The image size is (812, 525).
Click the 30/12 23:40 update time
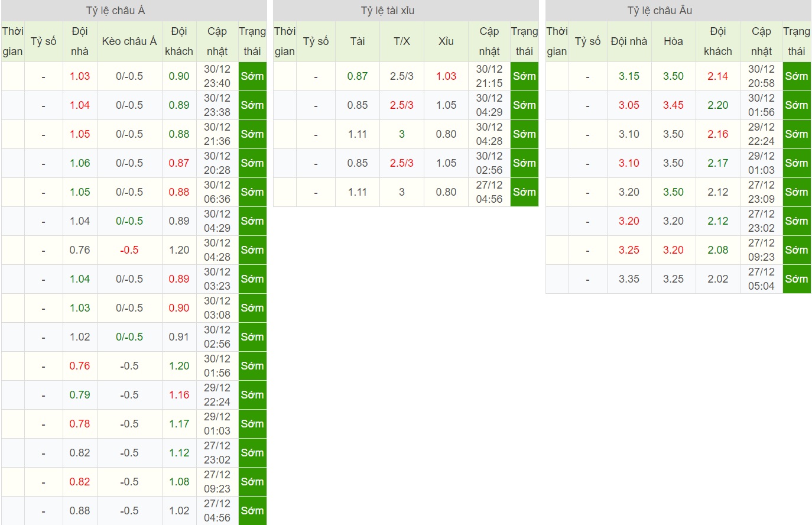click(x=217, y=76)
